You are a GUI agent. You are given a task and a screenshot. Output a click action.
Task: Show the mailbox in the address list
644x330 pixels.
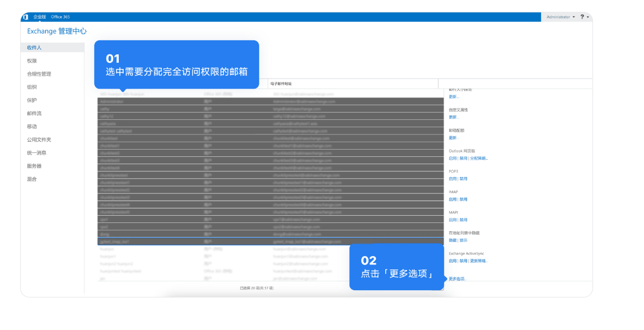(x=464, y=239)
